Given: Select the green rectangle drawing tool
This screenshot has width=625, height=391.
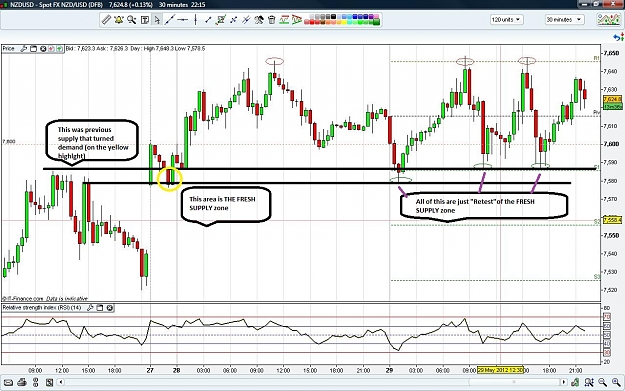Looking at the screenshot, I should tap(221, 20).
